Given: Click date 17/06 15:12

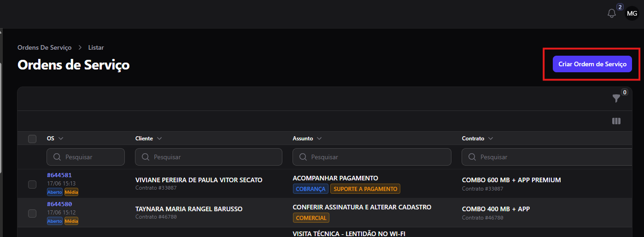Looking at the screenshot, I should point(61,213).
